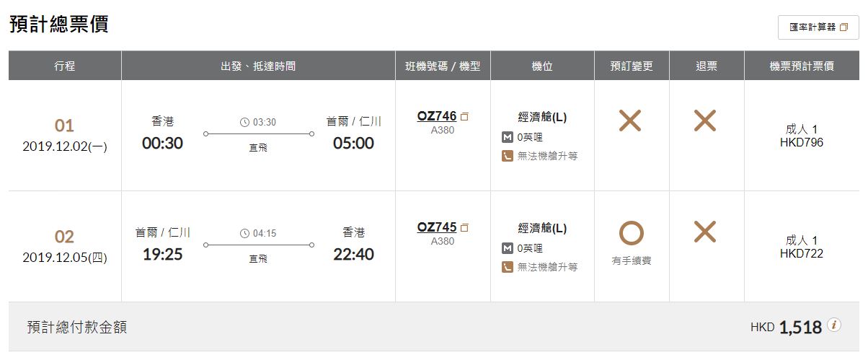Open flight number OZ746 details
Screen dimensions: 868x355
coord(437,116)
